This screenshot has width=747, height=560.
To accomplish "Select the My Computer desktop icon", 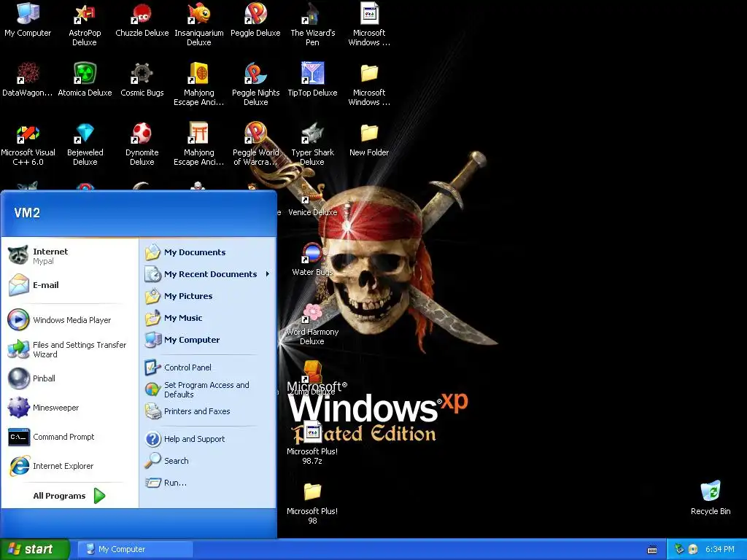I will click(x=28, y=14).
